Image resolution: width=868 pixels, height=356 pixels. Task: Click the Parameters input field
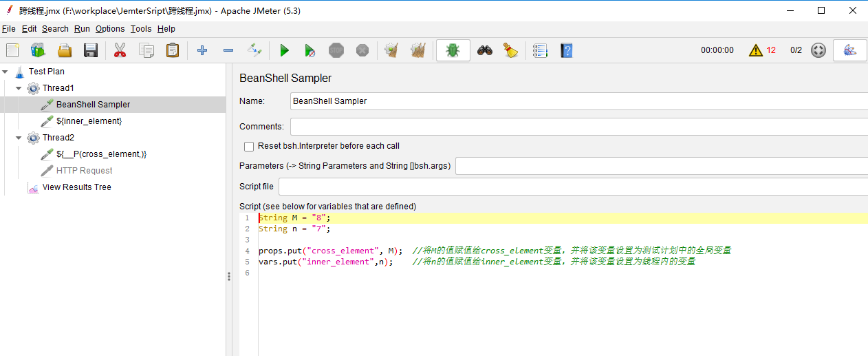(662, 166)
